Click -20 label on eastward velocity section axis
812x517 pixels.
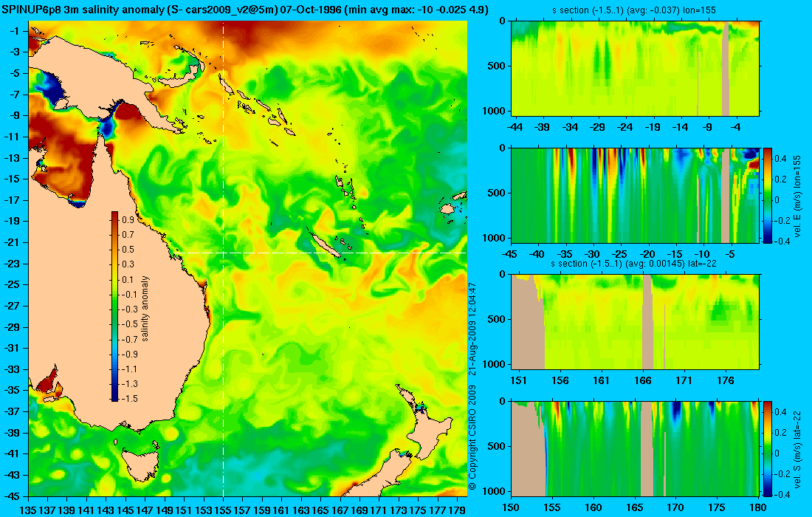tap(647, 254)
